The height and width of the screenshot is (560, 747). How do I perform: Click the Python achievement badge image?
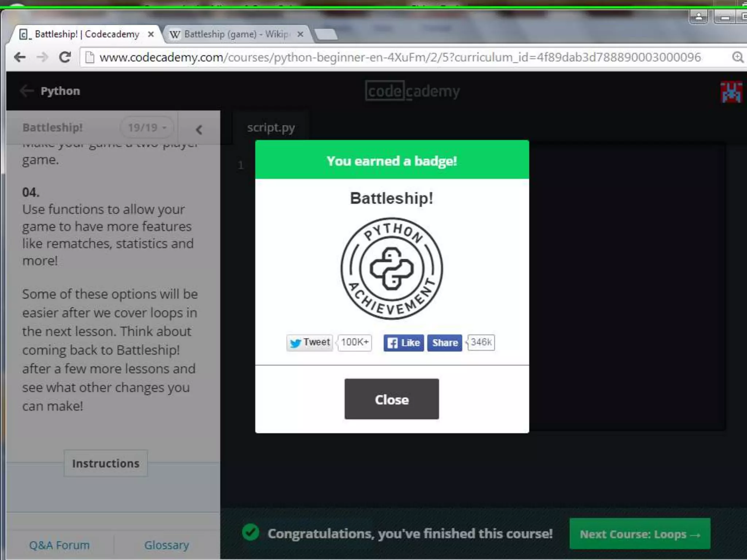point(392,269)
